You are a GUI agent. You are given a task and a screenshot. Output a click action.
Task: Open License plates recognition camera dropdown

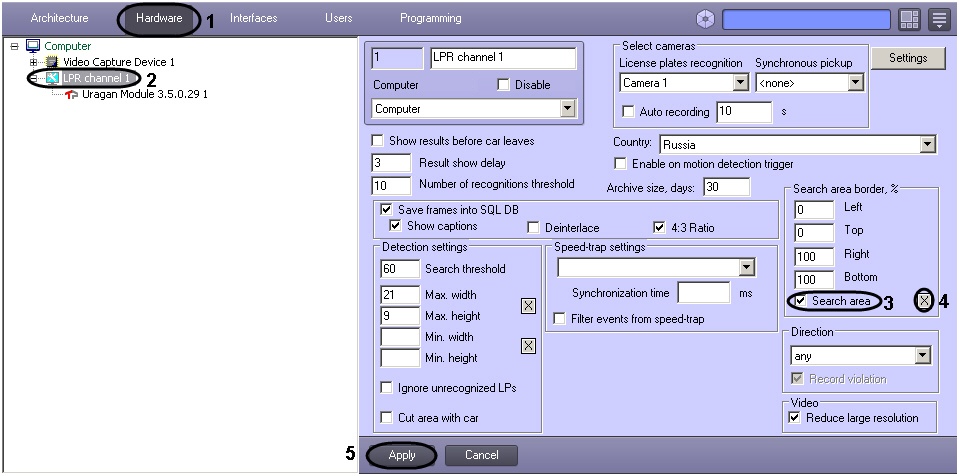(684, 83)
